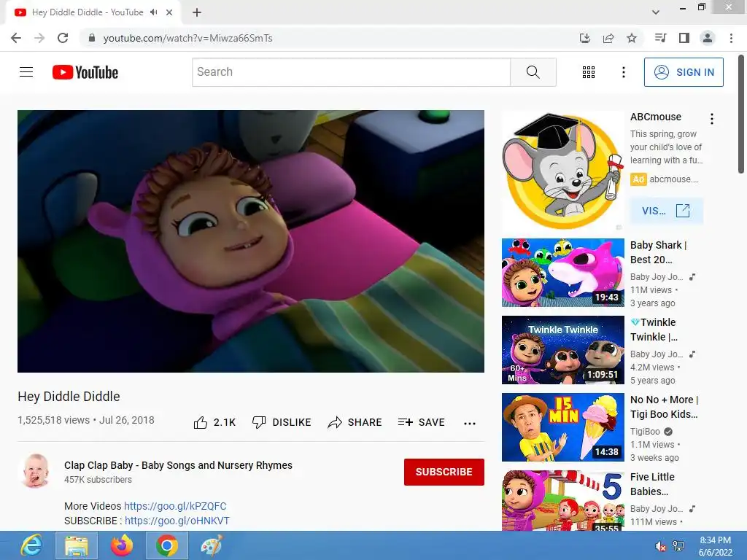
Task: Follow the SUBSCRIBE goo.gl/oHNKVT link
Action: coord(177,521)
